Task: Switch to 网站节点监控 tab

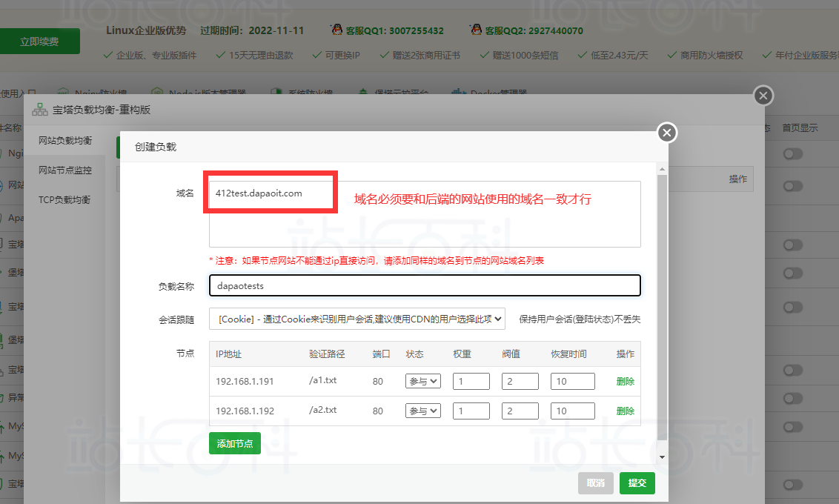Action: pyautogui.click(x=65, y=170)
